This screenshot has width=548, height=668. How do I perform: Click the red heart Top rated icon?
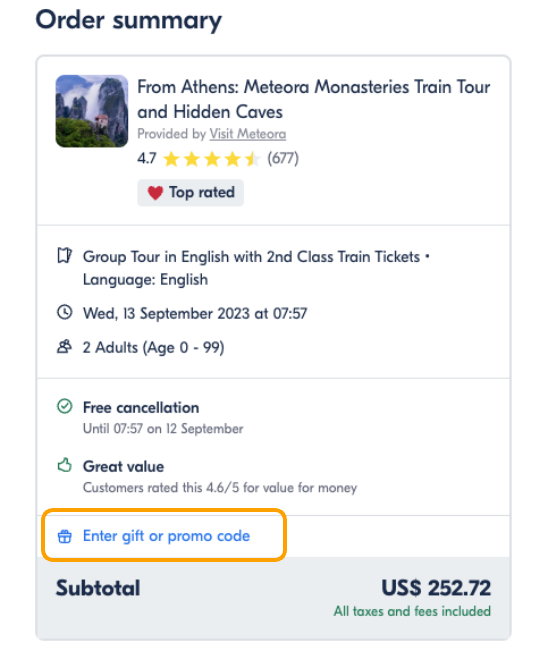[x=155, y=193]
